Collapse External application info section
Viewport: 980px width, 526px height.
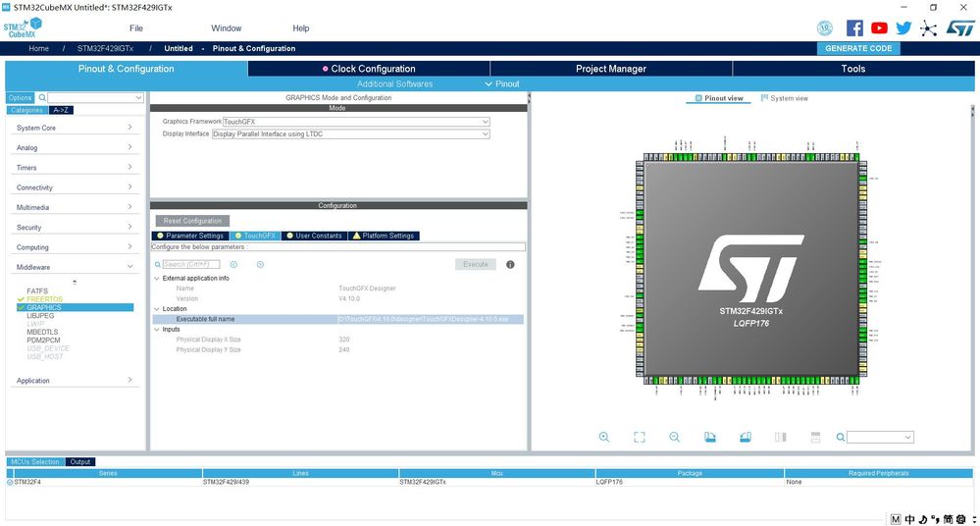tap(157, 279)
